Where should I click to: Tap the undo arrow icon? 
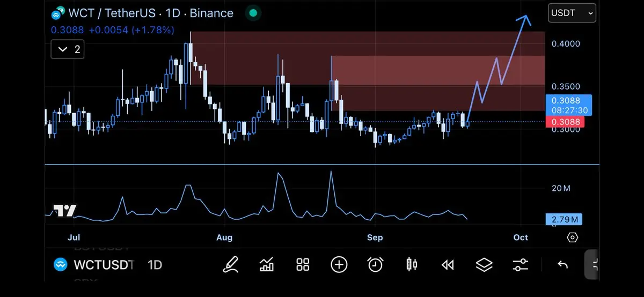click(562, 264)
